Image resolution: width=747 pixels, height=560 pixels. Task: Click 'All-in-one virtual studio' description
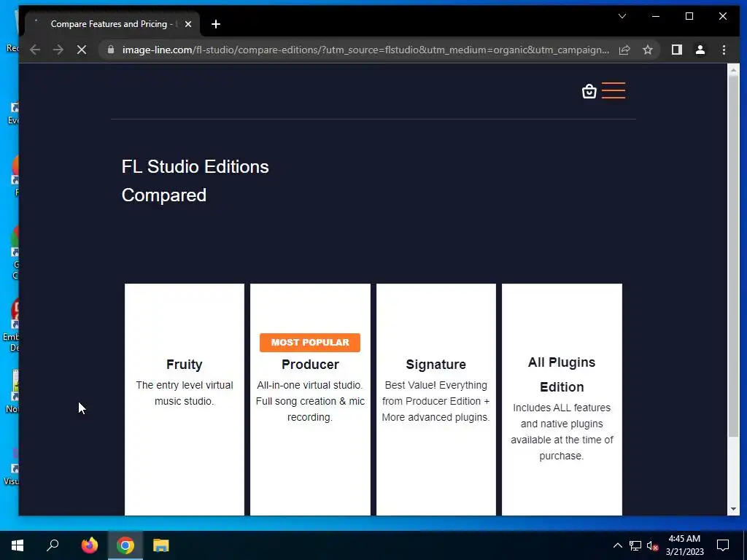point(310,401)
